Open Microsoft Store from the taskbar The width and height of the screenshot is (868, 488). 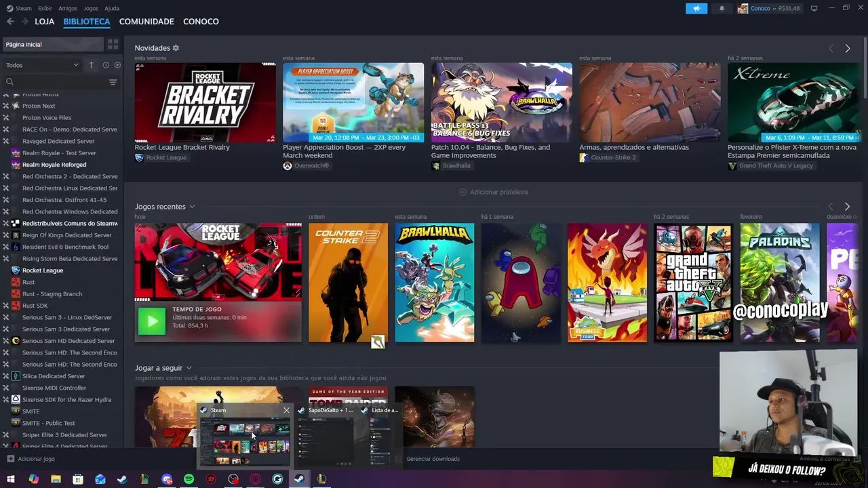78,479
